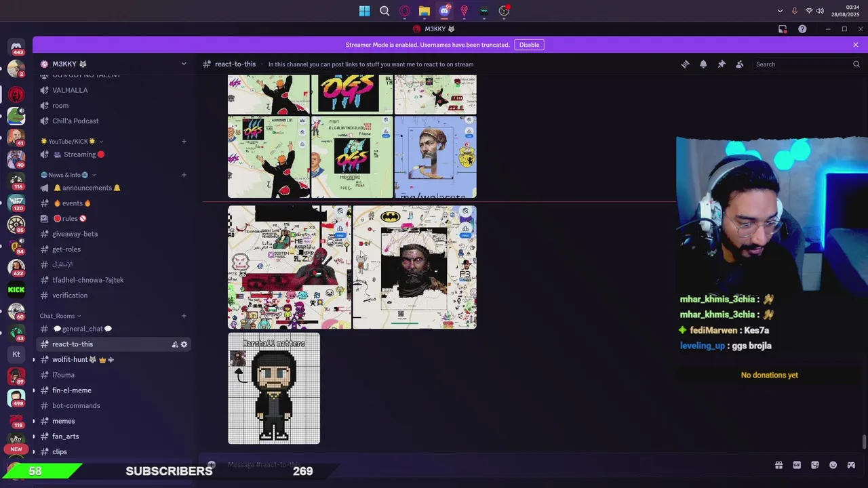Disable Streamer Mode

click(529, 45)
